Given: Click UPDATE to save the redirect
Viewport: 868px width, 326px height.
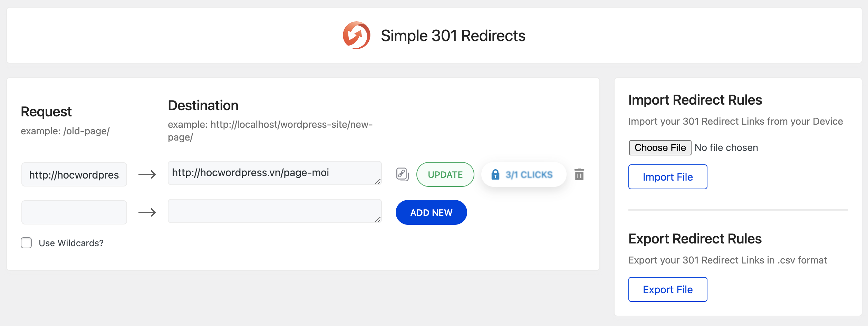Looking at the screenshot, I should click(445, 174).
